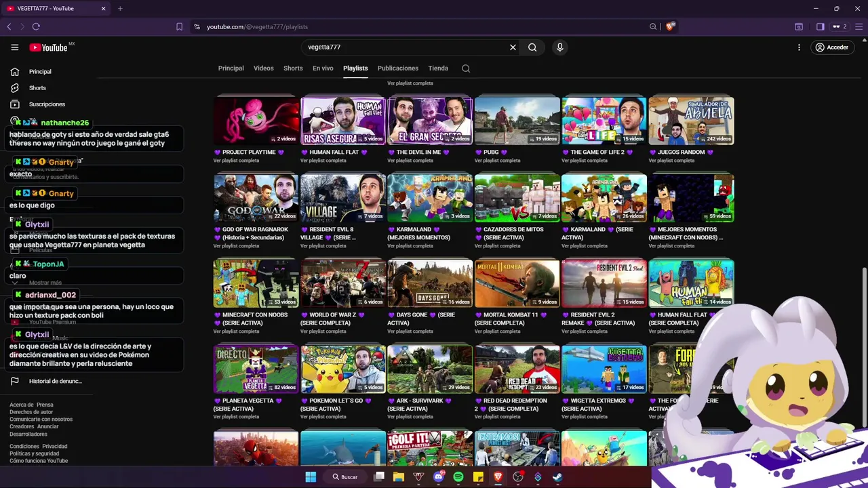Switch to the En vivo tab
The width and height of the screenshot is (868, 488).
click(323, 68)
